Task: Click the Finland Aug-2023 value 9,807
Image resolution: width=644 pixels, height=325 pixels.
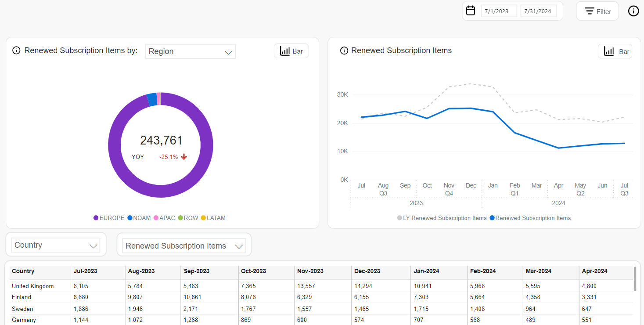Action: [x=136, y=297]
